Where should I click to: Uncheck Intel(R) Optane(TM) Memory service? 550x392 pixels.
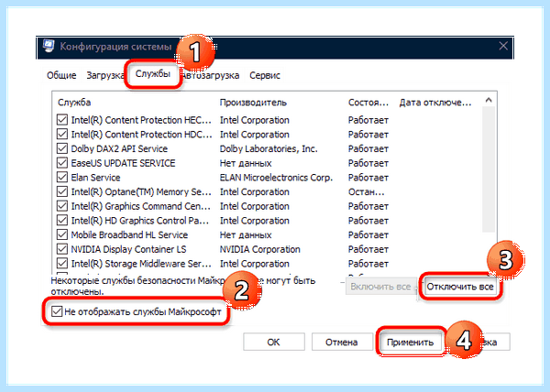(x=62, y=191)
